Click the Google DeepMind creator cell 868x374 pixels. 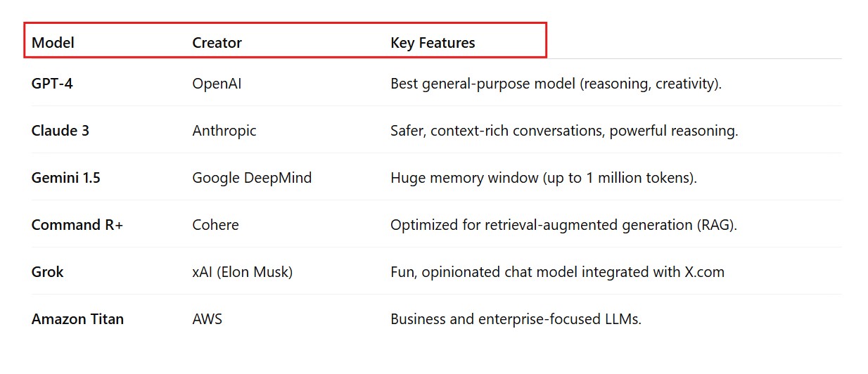tap(252, 178)
